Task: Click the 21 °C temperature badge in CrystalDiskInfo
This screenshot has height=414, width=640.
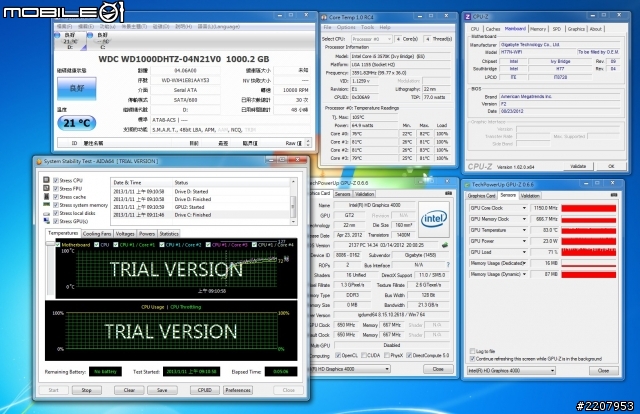Action: click(77, 123)
